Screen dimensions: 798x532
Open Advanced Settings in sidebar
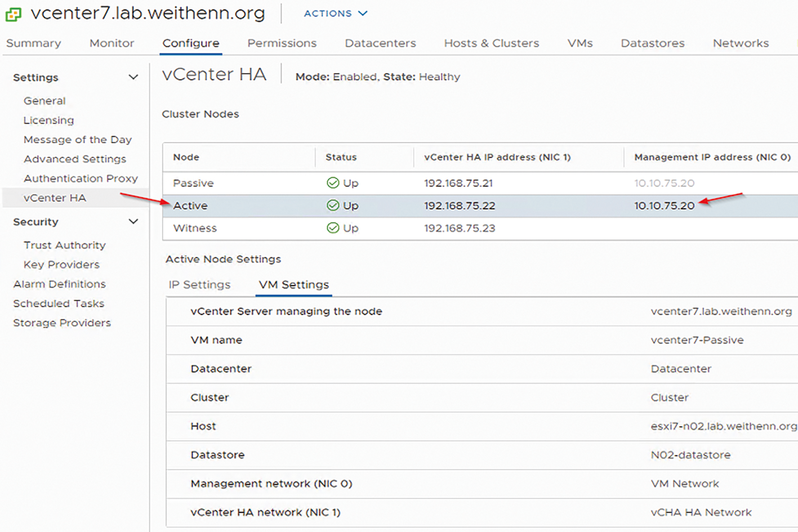(75, 159)
